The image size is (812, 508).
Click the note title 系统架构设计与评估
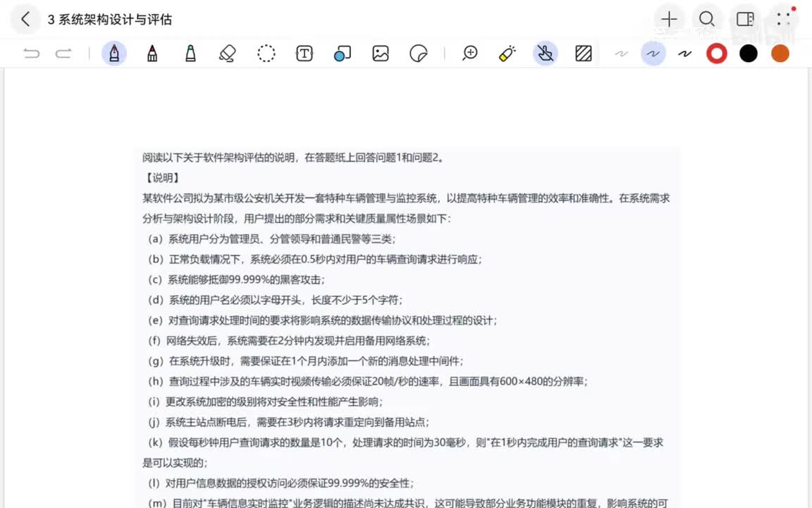click(110, 20)
